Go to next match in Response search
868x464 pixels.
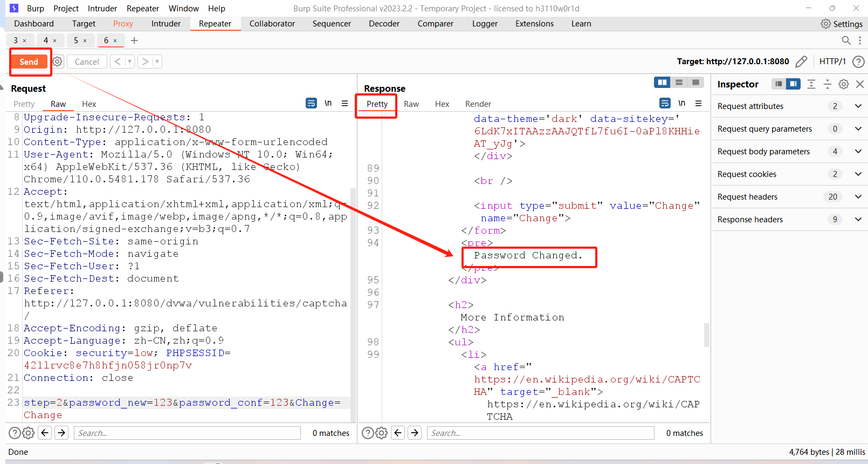click(415, 433)
